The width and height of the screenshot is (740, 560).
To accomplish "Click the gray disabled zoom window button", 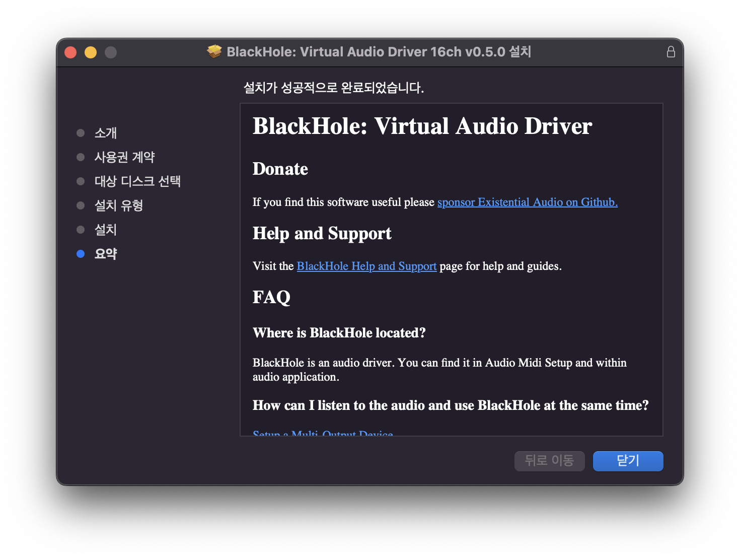I will pos(111,52).
